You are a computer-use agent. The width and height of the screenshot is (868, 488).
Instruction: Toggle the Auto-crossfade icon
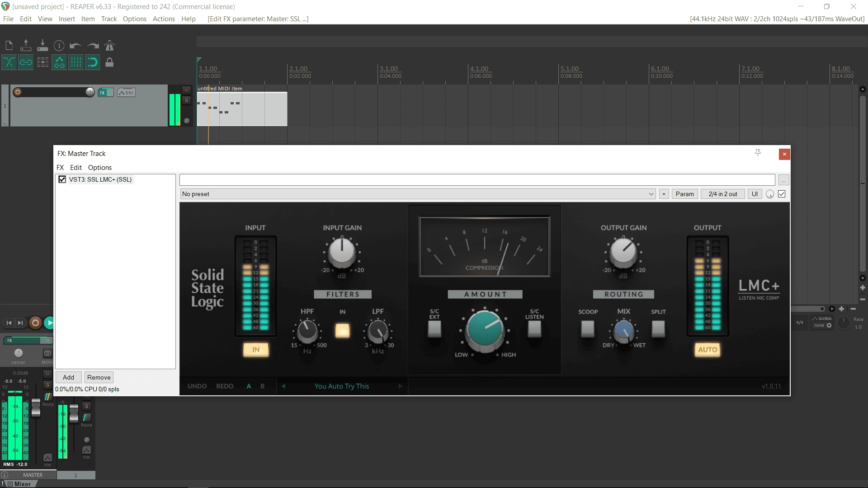click(9, 62)
